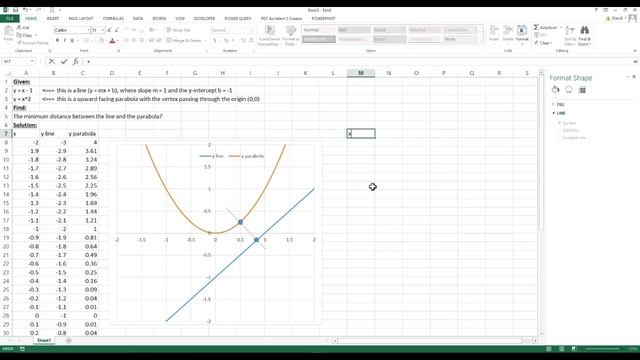
Task: Open the AutoSum dropdown arrow
Action: pos(561,27)
